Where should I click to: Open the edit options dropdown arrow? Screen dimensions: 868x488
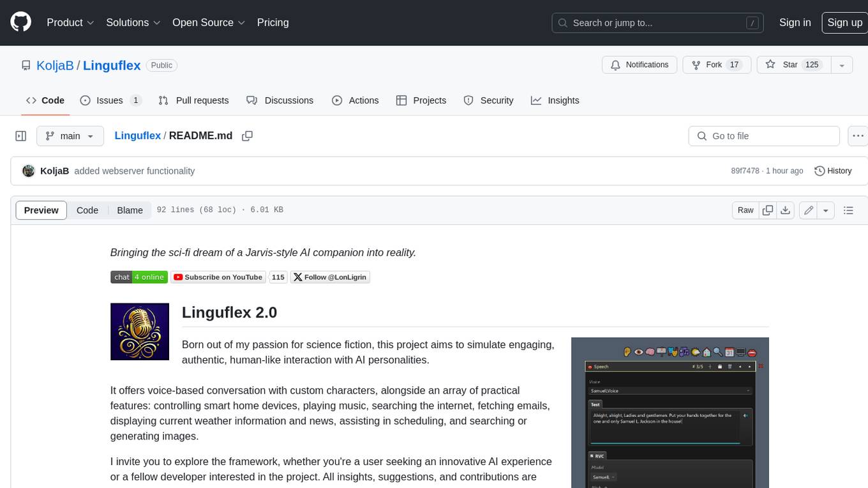coord(826,210)
